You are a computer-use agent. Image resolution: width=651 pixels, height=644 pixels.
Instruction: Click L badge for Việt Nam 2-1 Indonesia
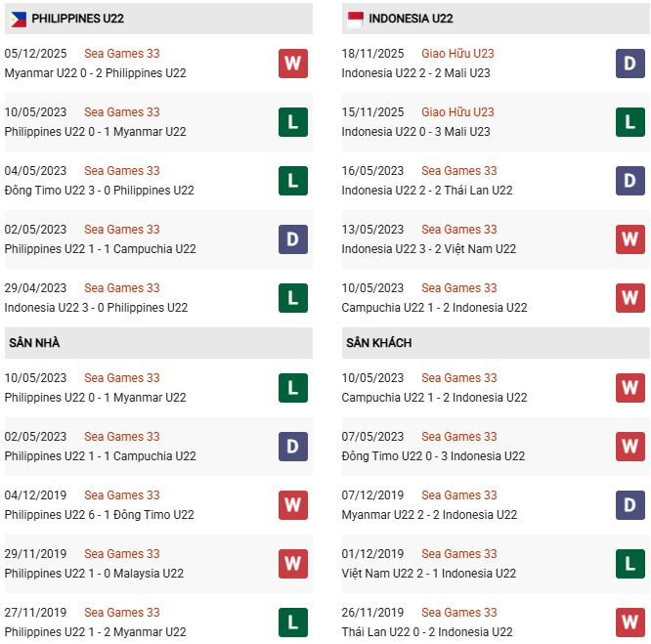tap(630, 564)
